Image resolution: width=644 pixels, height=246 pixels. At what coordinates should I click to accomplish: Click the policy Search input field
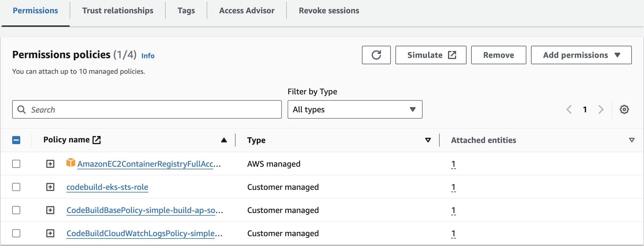(x=147, y=109)
